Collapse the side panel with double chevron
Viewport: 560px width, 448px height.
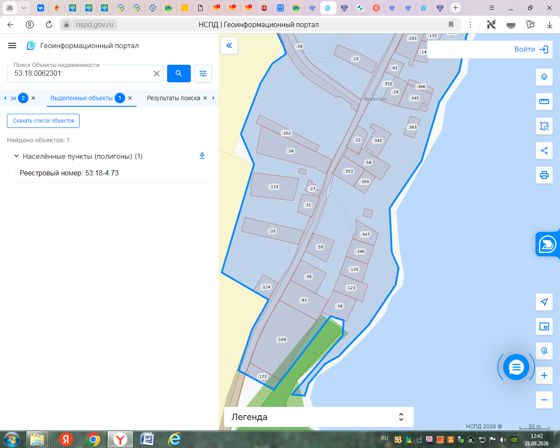point(229,45)
